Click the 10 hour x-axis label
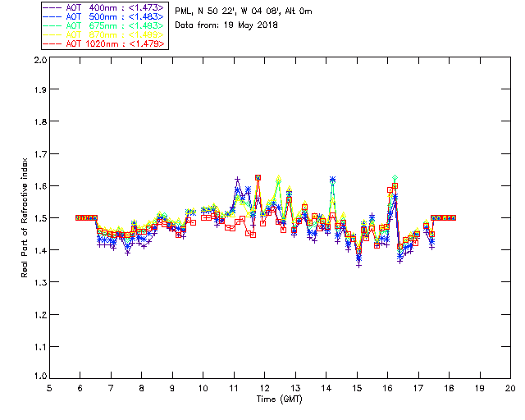Viewport: 525px width, 420px height. tap(203, 388)
